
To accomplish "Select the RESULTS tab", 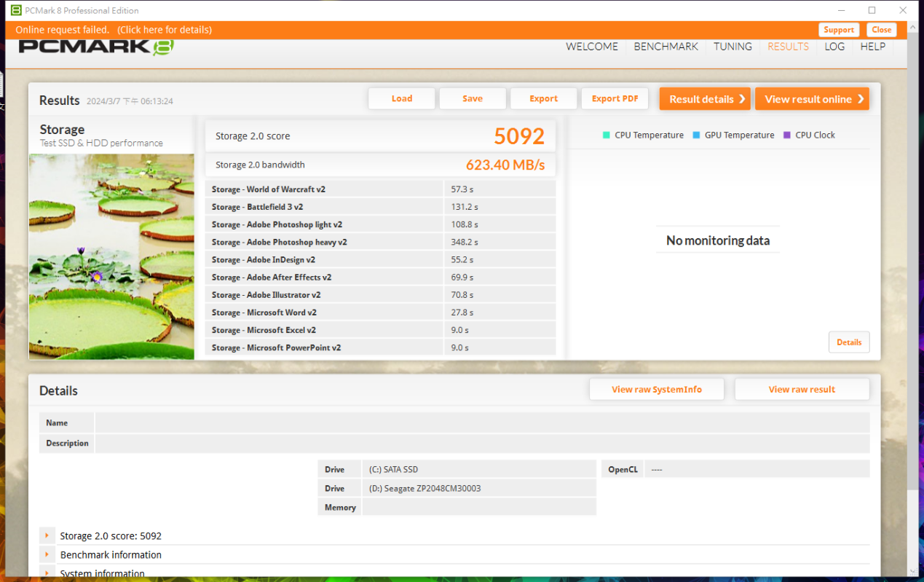I will 788,46.
